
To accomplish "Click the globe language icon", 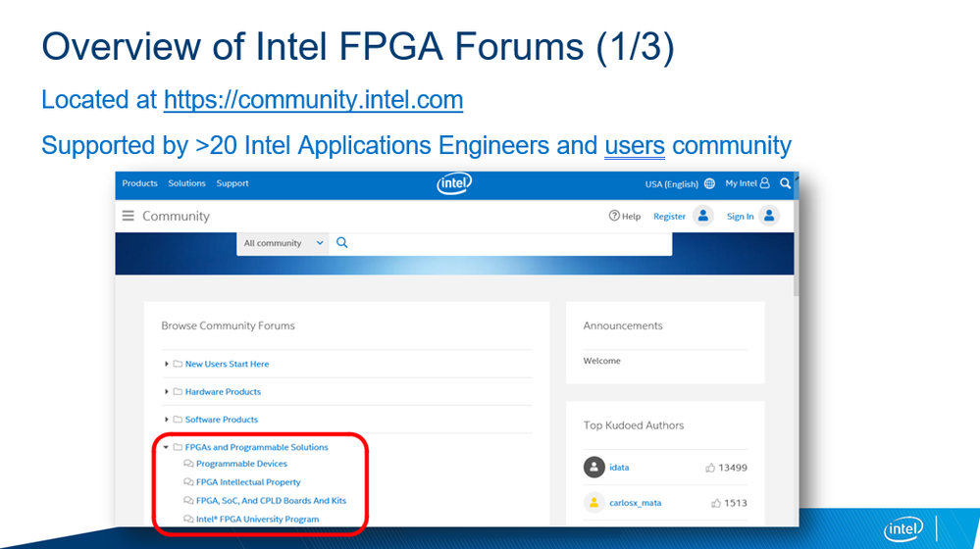I will tap(709, 183).
